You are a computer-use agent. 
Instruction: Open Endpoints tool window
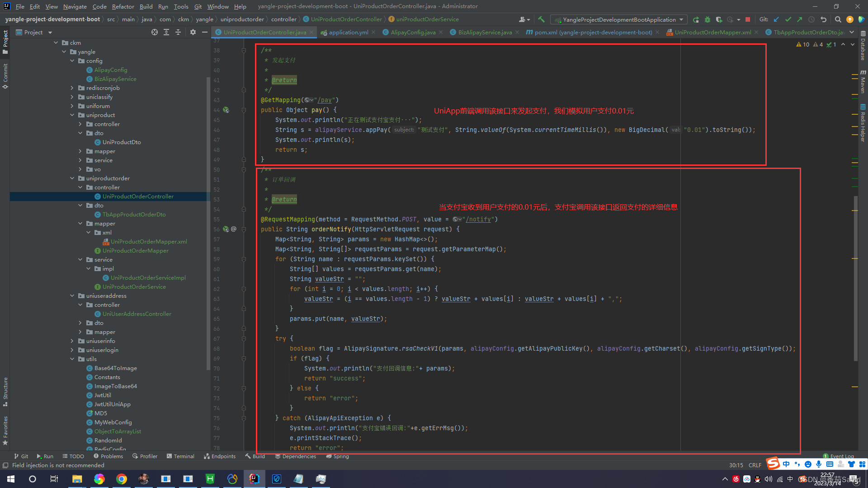click(x=220, y=456)
